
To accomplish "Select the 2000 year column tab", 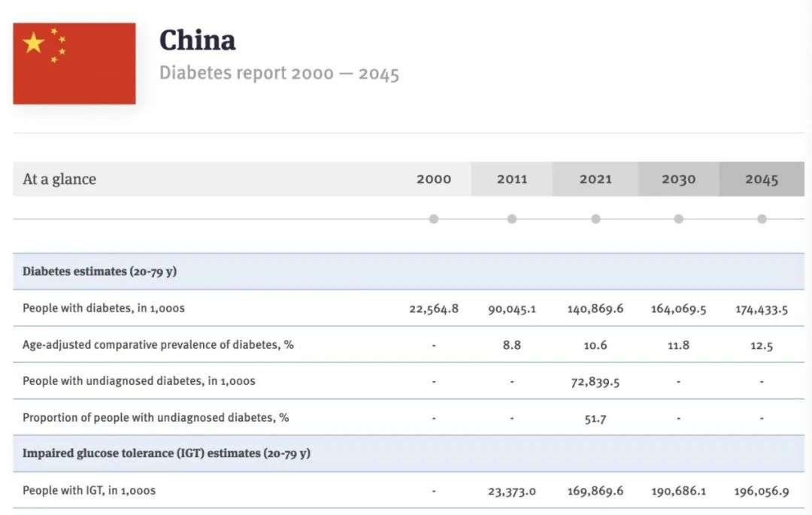I will (434, 179).
